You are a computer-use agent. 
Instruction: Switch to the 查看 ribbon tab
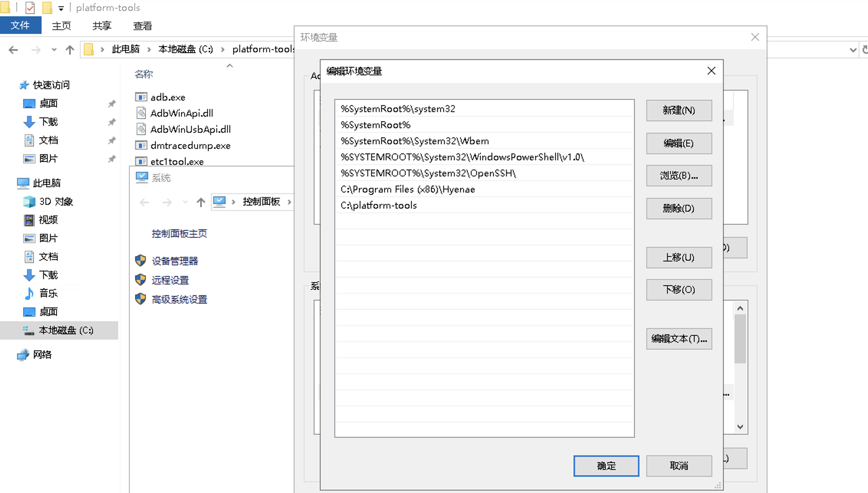[x=143, y=26]
